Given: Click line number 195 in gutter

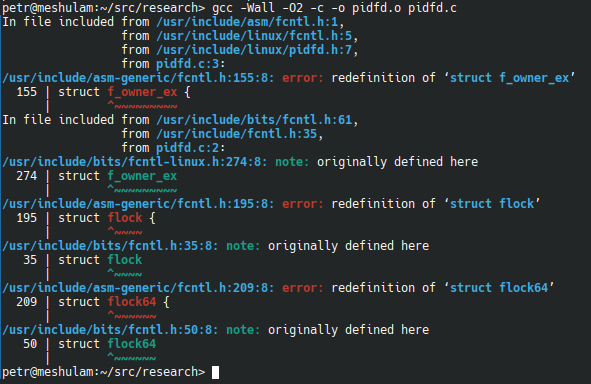Looking at the screenshot, I should point(27,218).
